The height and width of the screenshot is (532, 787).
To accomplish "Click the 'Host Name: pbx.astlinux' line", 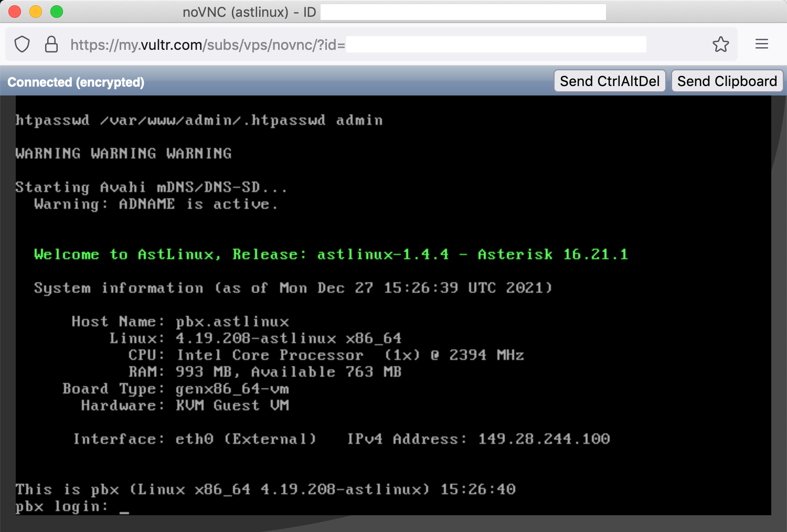I will click(180, 322).
